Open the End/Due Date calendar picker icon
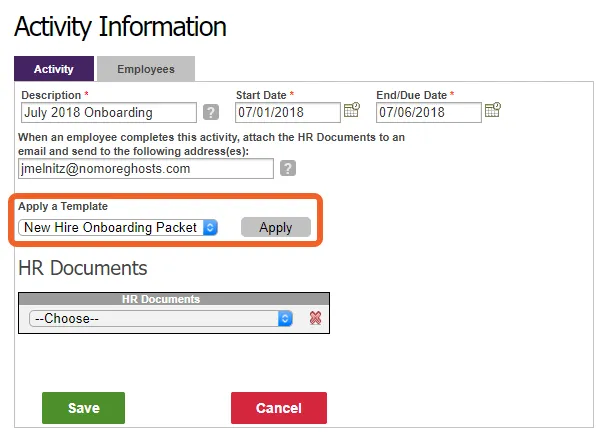 (x=493, y=110)
